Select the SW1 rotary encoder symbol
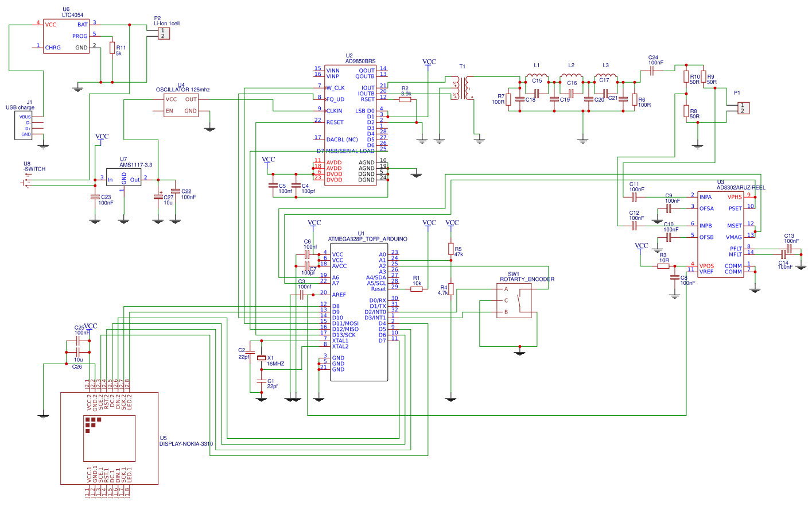Screen dimensions: 812x506 pos(514,300)
